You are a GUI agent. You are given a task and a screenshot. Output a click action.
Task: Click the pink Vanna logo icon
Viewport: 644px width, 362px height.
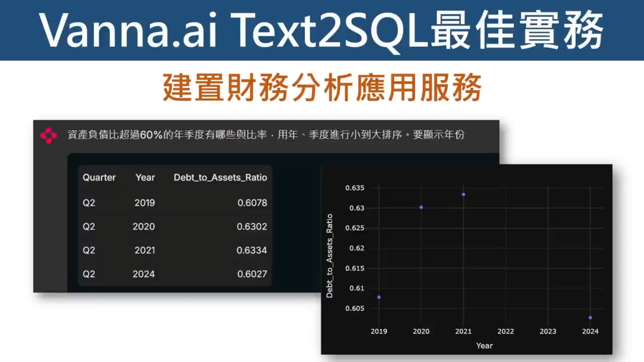tap(49, 135)
